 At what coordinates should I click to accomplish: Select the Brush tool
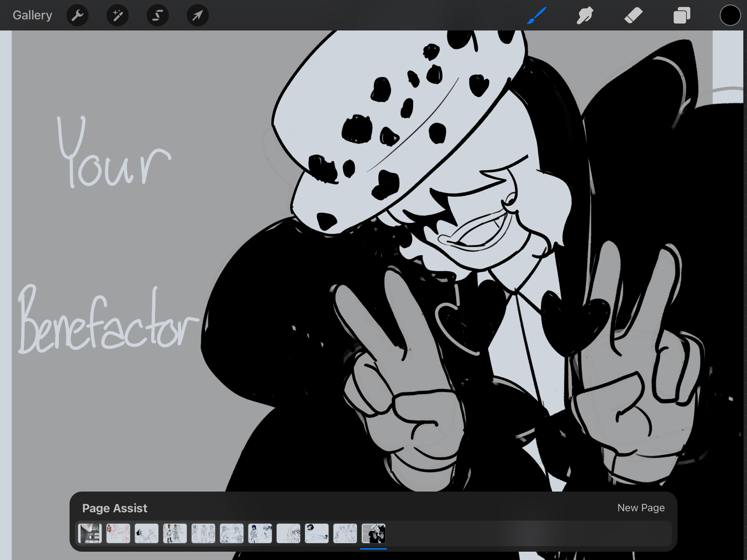(537, 15)
